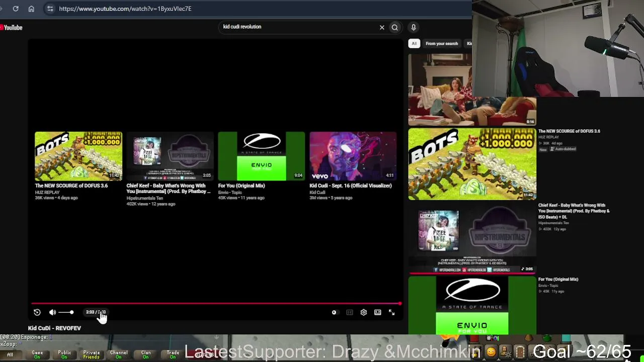Open sidebar 'A State of Trance' Envio thumbnail
The height and width of the screenshot is (362, 644).
(x=472, y=305)
